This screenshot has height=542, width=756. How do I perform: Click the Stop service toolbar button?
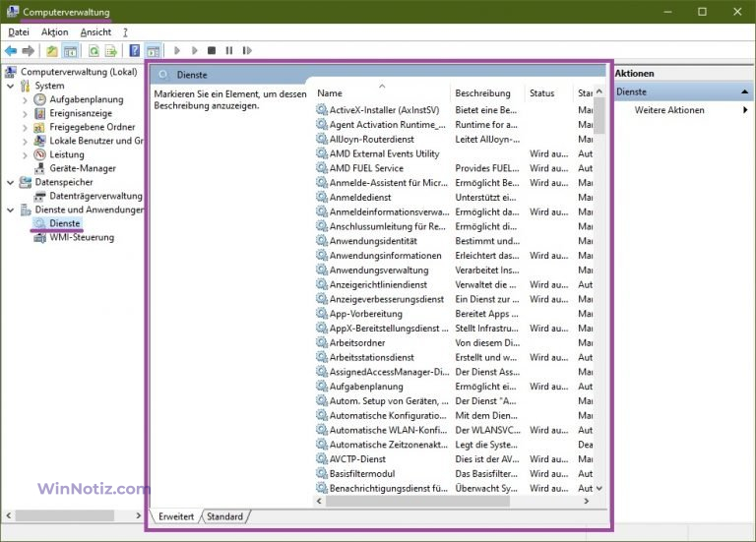coord(211,50)
